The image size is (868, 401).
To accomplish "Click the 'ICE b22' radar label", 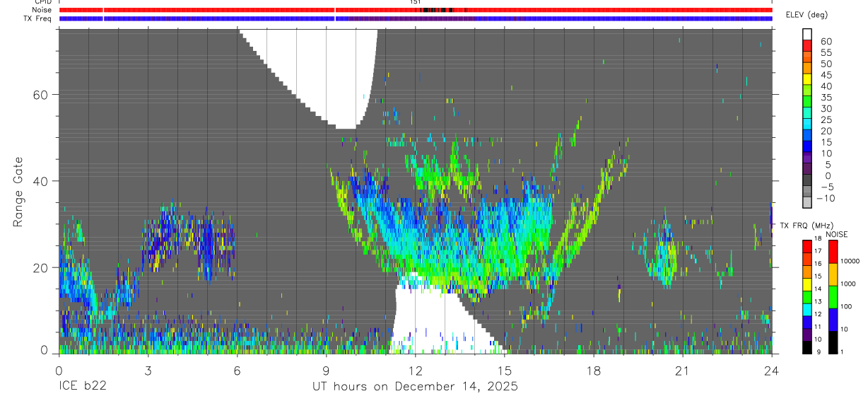I will [x=82, y=386].
